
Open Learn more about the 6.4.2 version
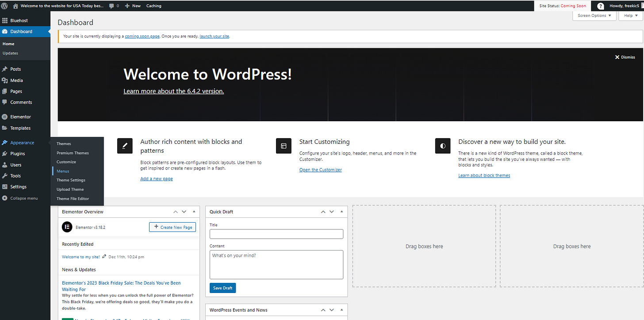pos(174,91)
